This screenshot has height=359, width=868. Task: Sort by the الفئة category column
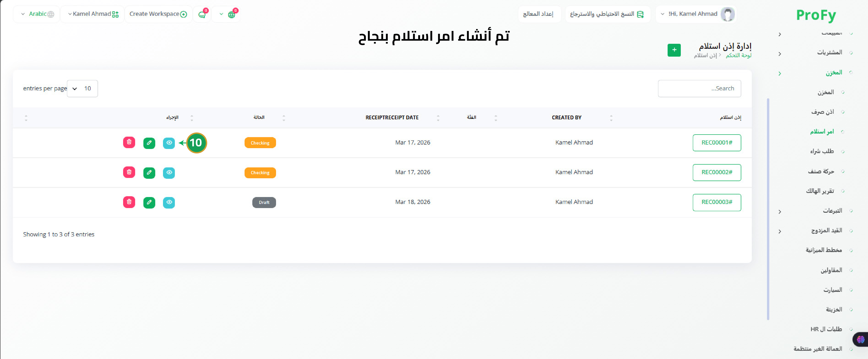471,117
